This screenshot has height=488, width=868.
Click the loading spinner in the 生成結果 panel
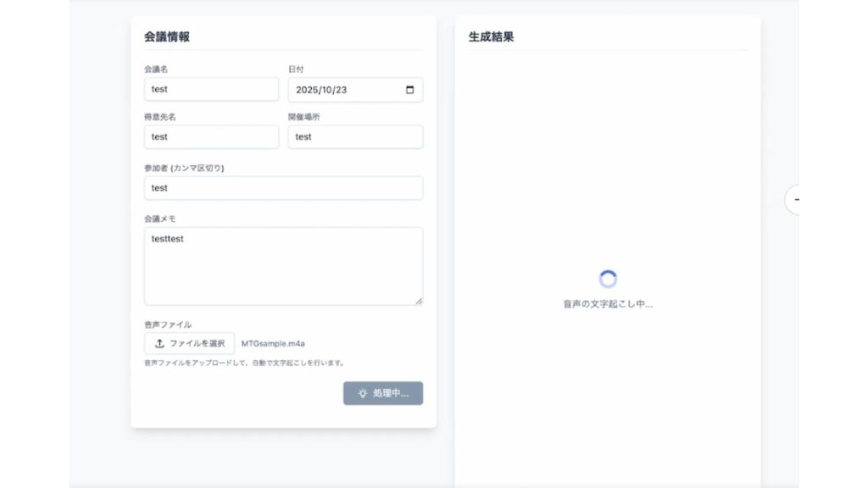tap(608, 279)
